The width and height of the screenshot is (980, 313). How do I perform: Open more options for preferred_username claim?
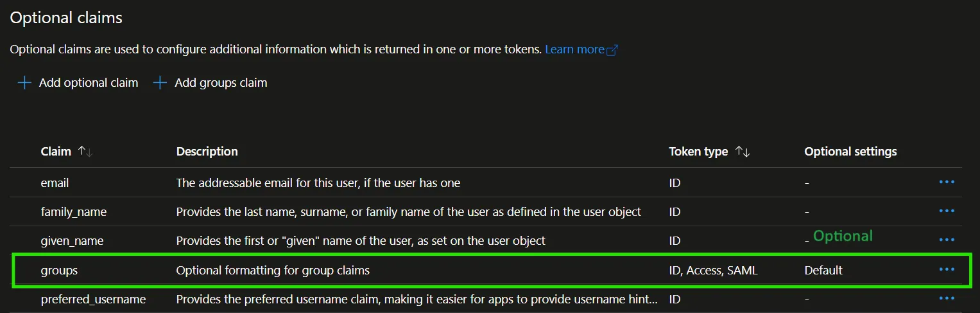tap(947, 299)
